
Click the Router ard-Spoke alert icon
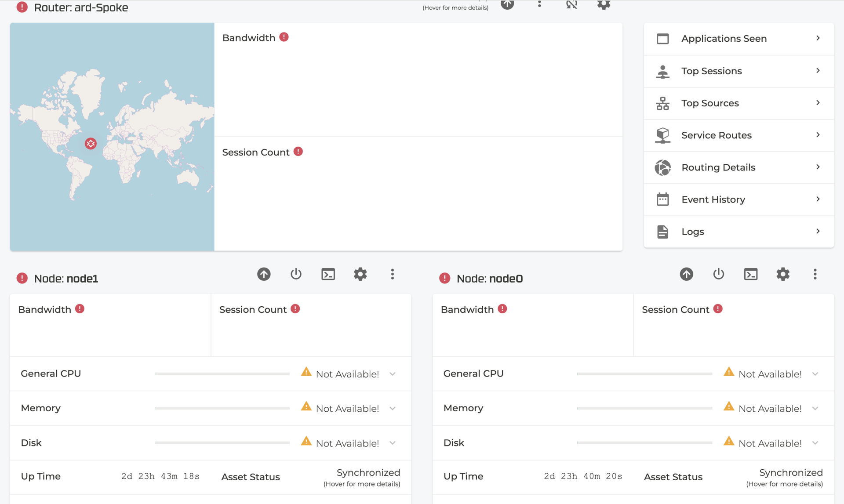click(22, 7)
